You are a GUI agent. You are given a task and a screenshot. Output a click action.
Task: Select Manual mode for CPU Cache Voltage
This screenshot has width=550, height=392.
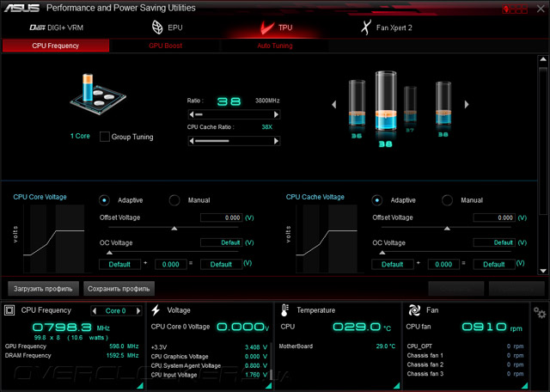pos(447,200)
